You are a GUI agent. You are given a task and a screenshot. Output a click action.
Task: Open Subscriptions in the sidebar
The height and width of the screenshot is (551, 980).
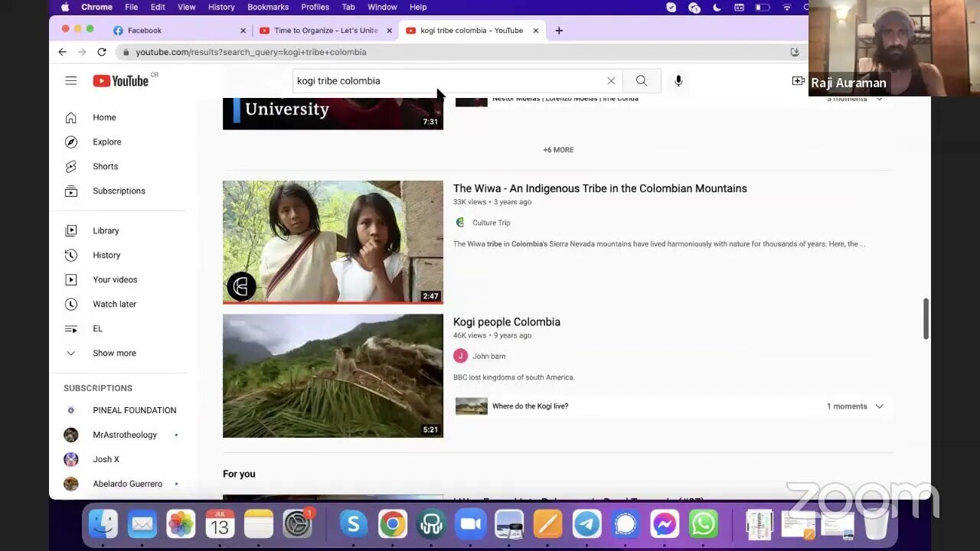tap(117, 191)
